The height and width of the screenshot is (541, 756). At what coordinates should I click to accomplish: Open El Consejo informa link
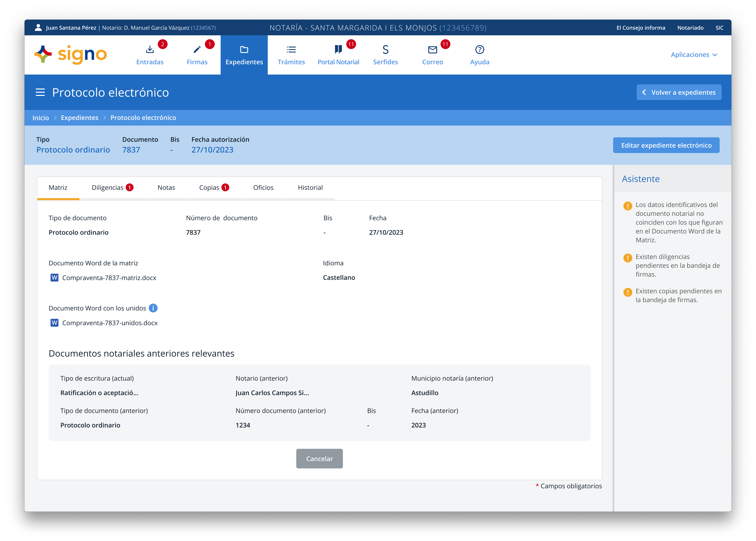640,28
